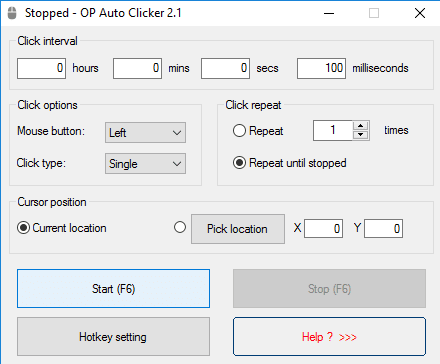Focus the hours input field

[x=41, y=68]
